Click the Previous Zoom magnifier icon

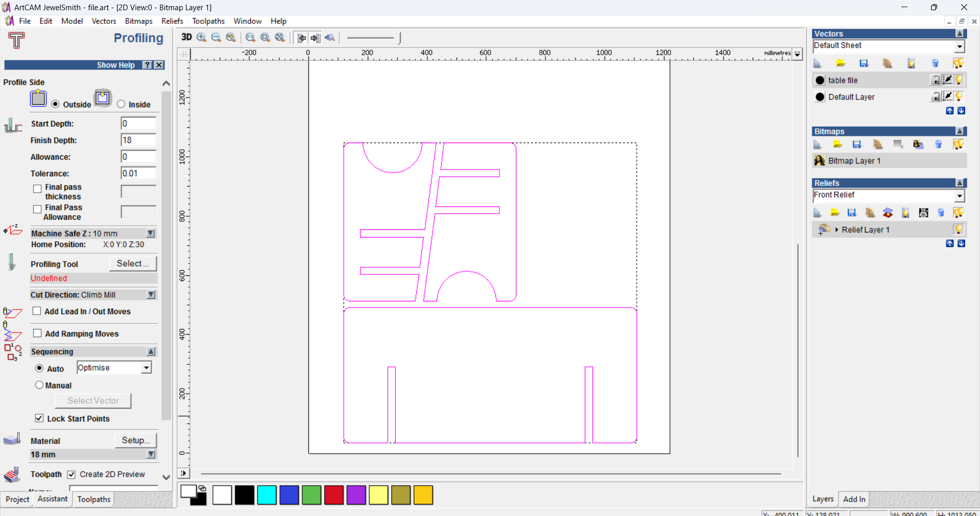click(x=231, y=37)
